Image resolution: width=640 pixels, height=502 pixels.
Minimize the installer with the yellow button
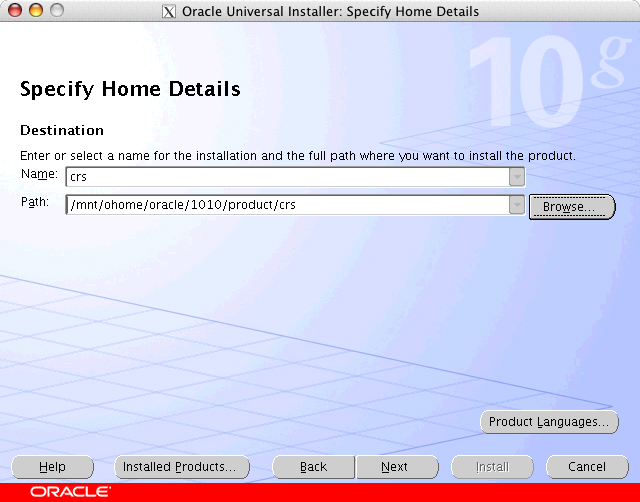click(x=35, y=11)
